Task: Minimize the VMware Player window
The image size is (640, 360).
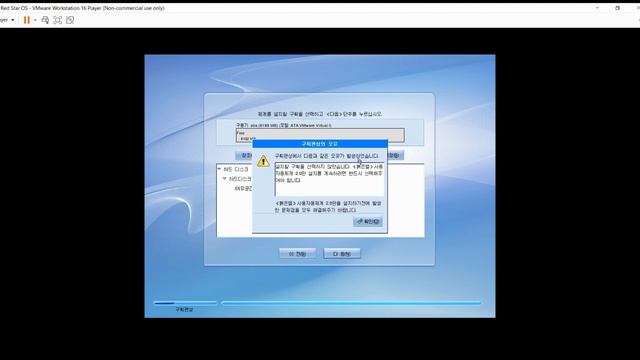Action: (x=597, y=8)
